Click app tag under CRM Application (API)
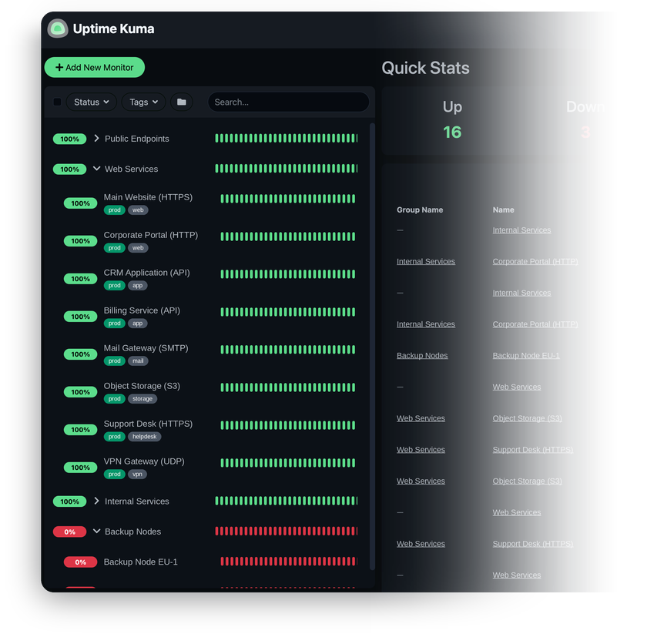The image size is (647, 644). pos(137,286)
